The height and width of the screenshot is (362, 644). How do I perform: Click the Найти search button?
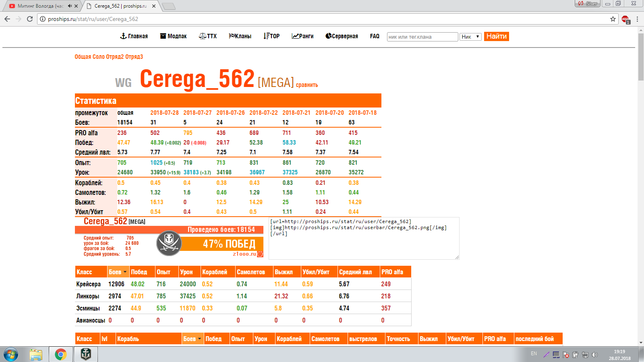(x=497, y=36)
